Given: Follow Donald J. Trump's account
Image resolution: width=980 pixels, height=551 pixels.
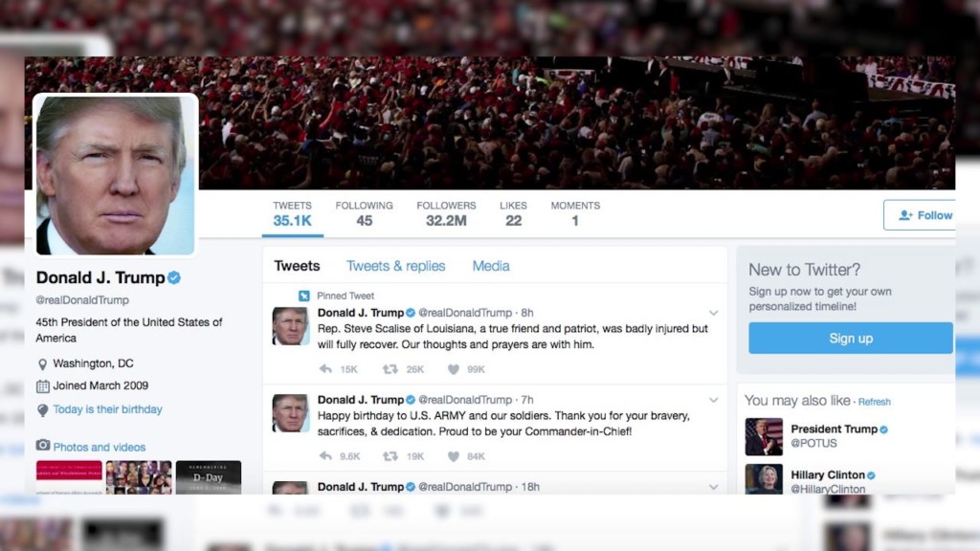Looking at the screenshot, I should point(920,215).
